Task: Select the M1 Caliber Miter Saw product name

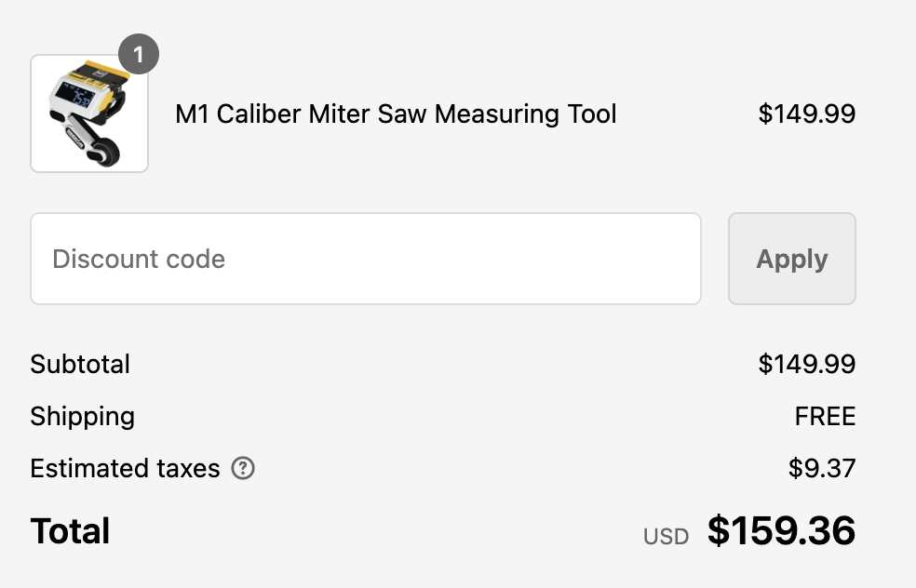Action: tap(396, 114)
